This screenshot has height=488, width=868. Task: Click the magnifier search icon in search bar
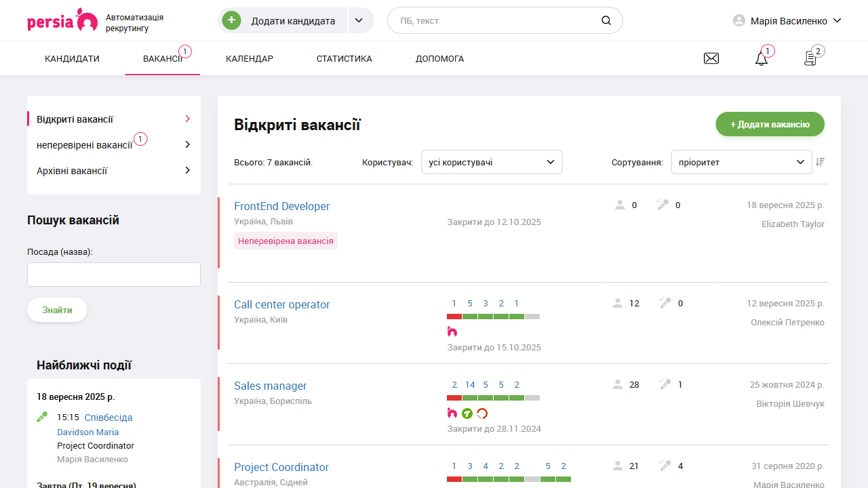tap(606, 20)
